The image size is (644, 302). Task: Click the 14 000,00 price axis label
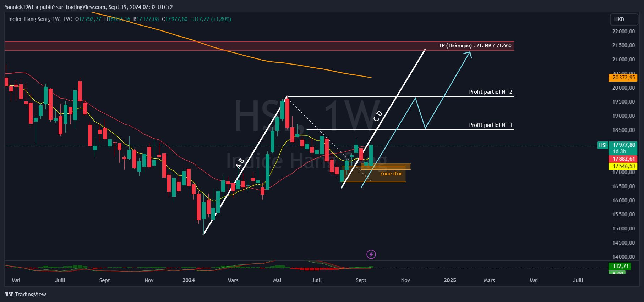click(623, 257)
